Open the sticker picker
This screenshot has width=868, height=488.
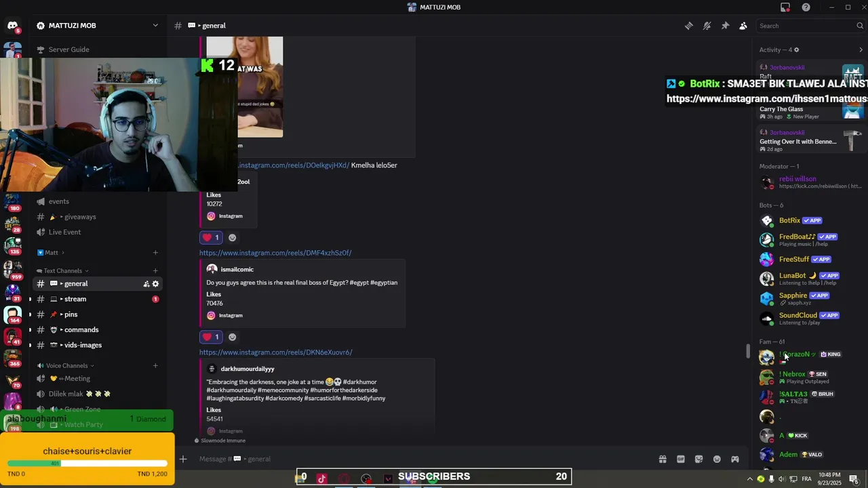(x=699, y=460)
